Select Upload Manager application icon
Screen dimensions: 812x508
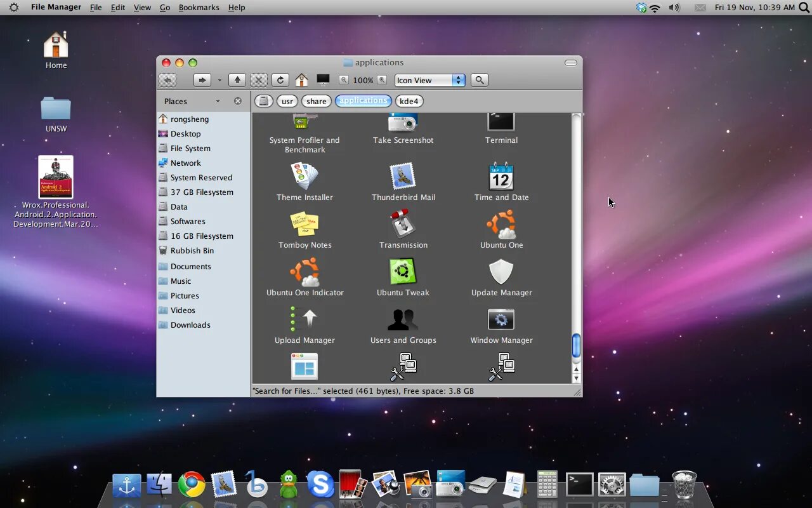[304, 319]
